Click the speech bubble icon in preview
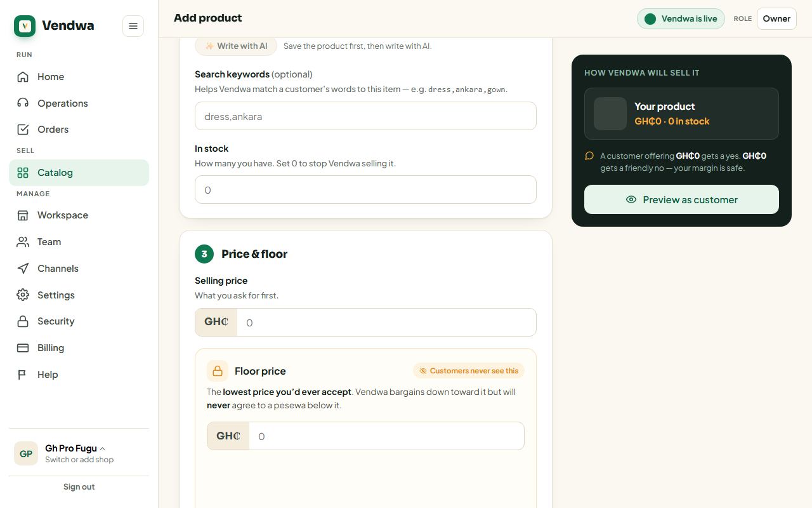The width and height of the screenshot is (812, 508). [x=589, y=156]
